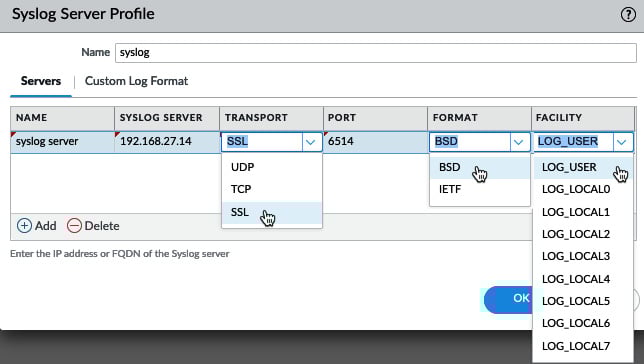
Task: Select LOG_LOCAL0 facility
Action: pyautogui.click(x=582, y=189)
